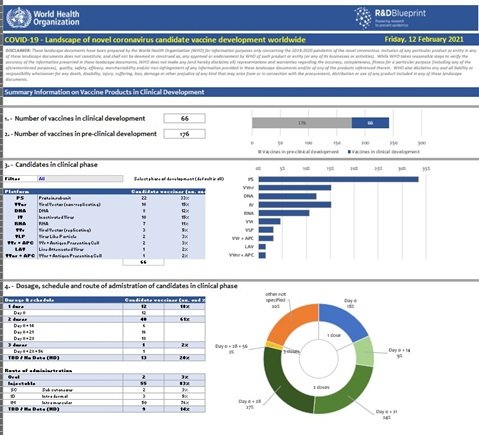
Task: Click the World Health Organization emblem logo
Action: [18, 18]
